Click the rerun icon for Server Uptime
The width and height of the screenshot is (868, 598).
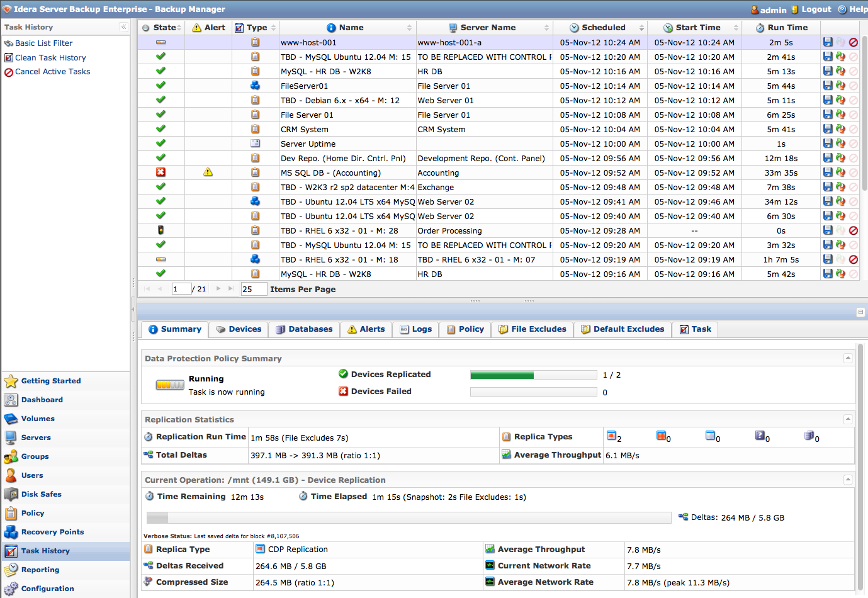point(840,144)
